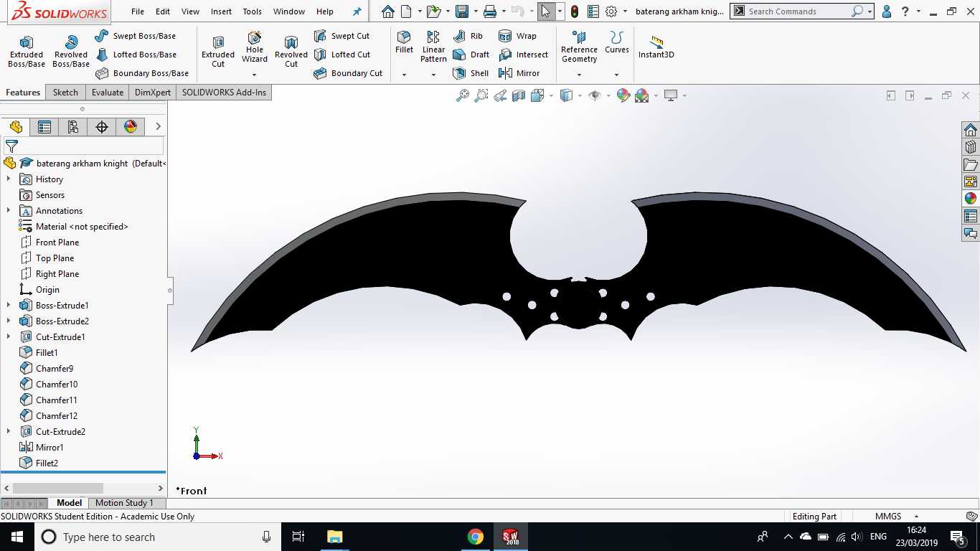Open the SOLIDWORKS Add-Ins tab
Viewport: 980px width, 551px height.
pyautogui.click(x=224, y=93)
